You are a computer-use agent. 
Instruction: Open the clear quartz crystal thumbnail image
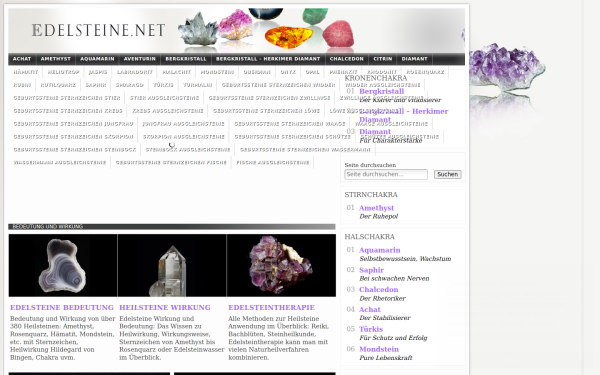click(x=172, y=266)
